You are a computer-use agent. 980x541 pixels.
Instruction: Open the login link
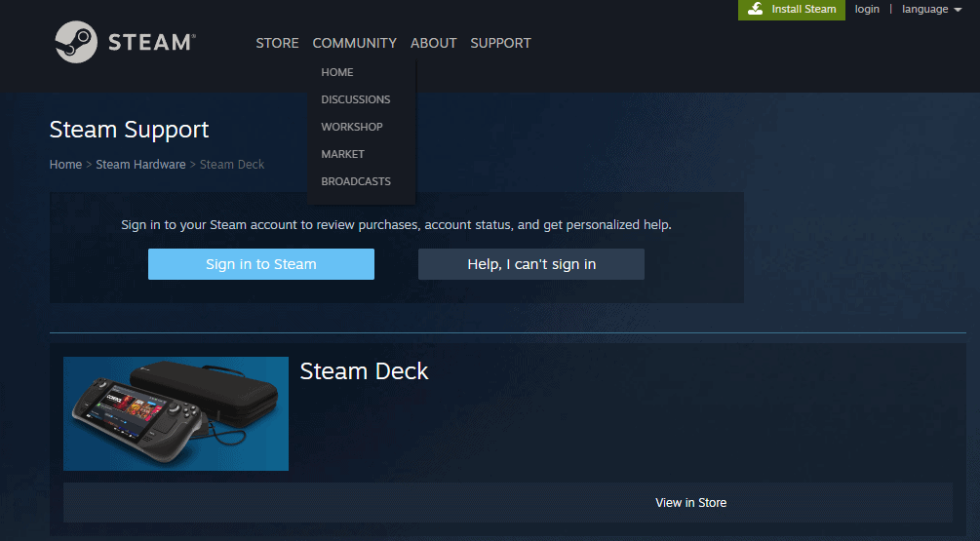coord(867,10)
